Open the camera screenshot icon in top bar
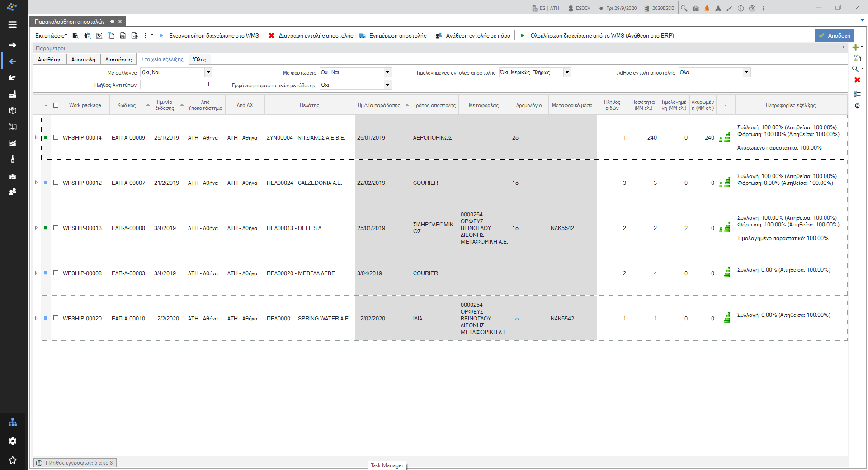 [x=695, y=8]
